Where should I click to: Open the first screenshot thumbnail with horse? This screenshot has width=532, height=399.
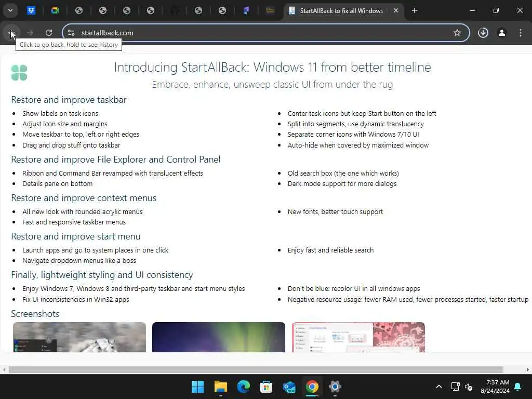(x=79, y=337)
